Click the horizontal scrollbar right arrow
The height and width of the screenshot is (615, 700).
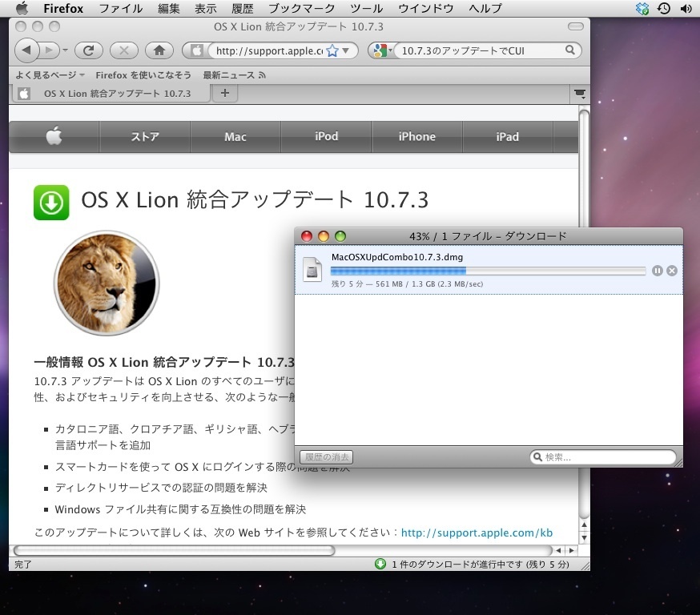point(571,550)
